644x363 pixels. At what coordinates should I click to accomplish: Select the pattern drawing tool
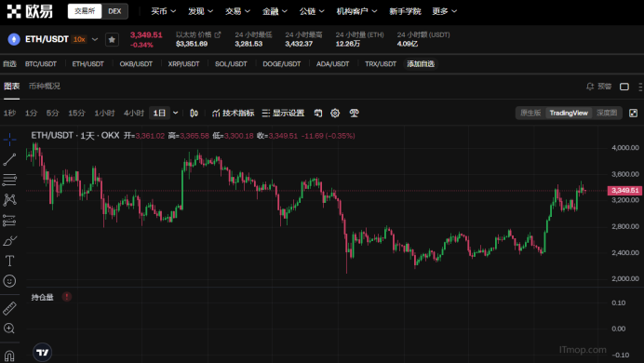pos(10,200)
